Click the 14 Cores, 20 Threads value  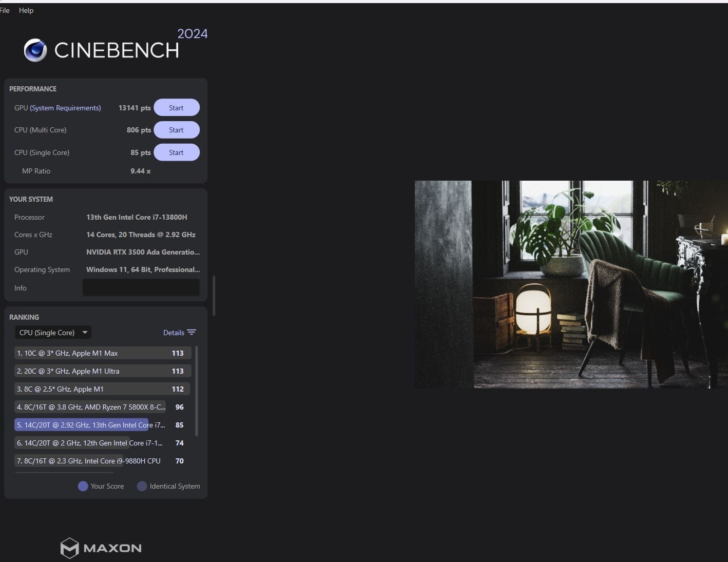[x=141, y=235]
